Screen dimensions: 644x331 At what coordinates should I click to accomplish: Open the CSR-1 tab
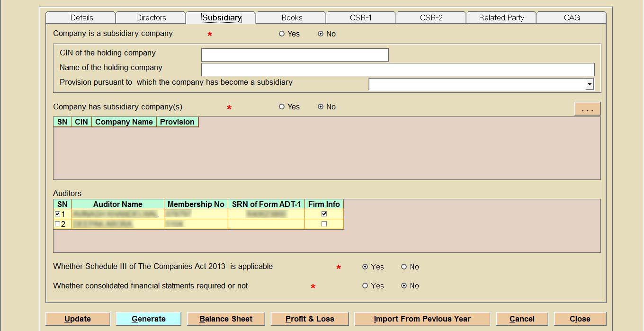coord(361,18)
